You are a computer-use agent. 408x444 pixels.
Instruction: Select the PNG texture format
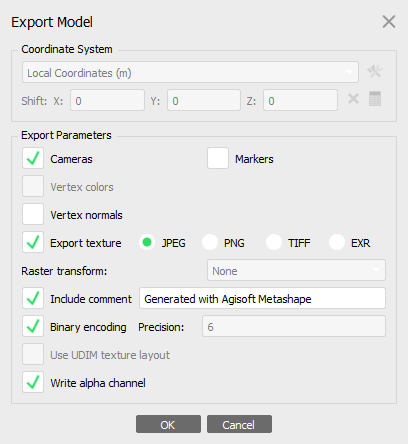(210, 242)
